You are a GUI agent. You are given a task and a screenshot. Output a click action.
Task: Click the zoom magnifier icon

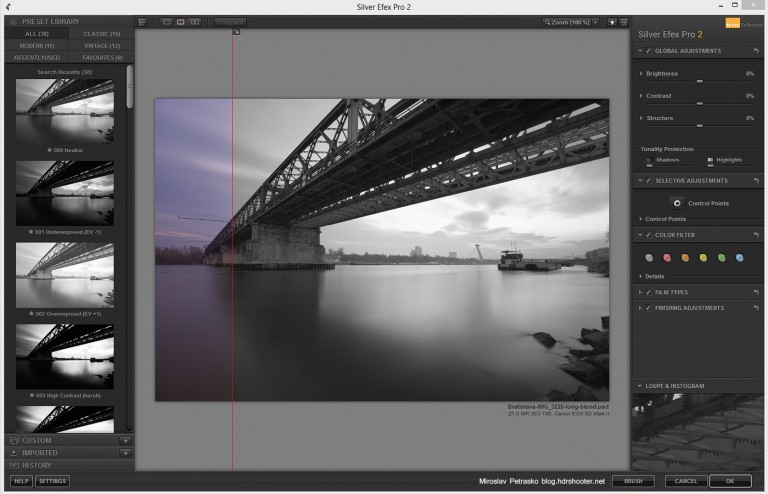[547, 22]
